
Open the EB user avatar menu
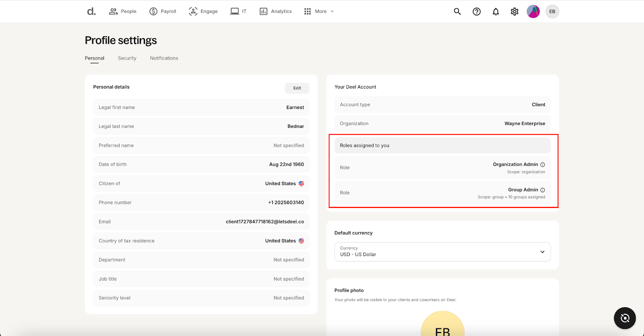(x=552, y=11)
